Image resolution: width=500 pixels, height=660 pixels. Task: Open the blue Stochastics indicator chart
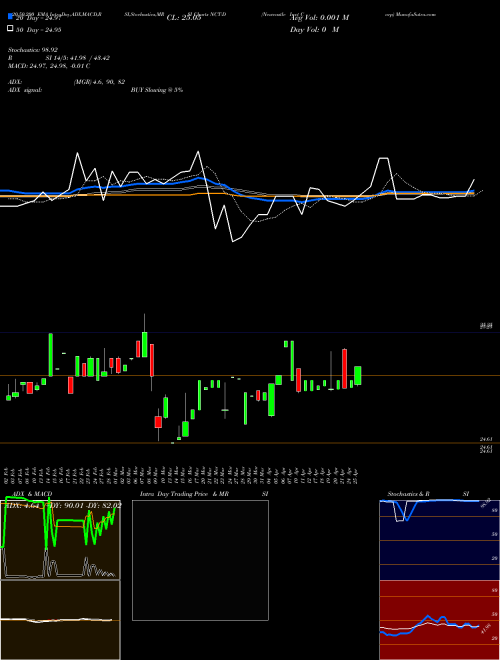pos(439,540)
